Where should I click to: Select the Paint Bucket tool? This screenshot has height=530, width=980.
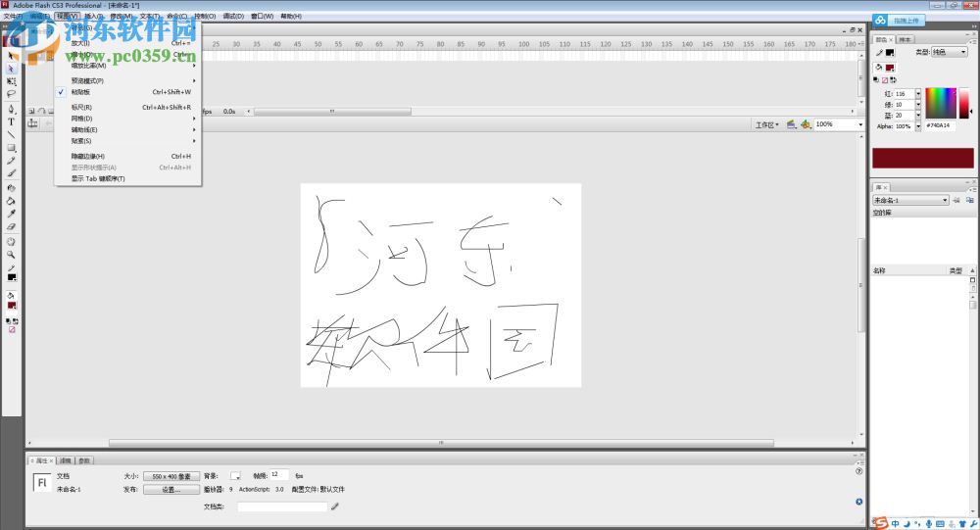pos(11,201)
